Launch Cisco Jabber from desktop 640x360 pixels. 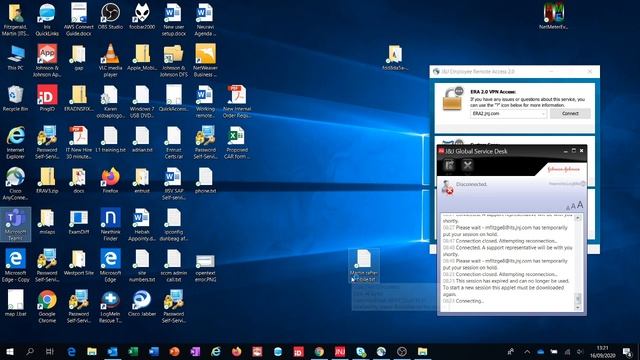tap(142, 303)
